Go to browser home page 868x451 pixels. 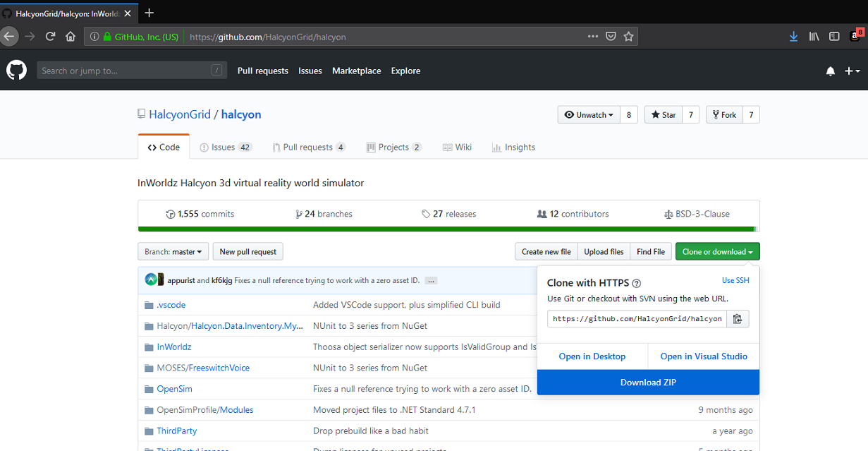point(71,37)
